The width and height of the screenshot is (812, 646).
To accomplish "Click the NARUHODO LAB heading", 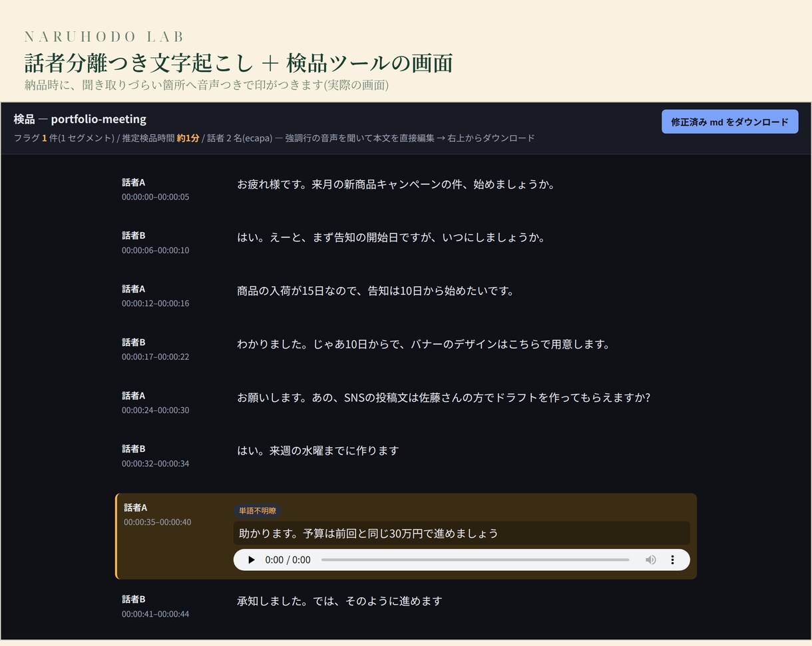I will (104, 37).
